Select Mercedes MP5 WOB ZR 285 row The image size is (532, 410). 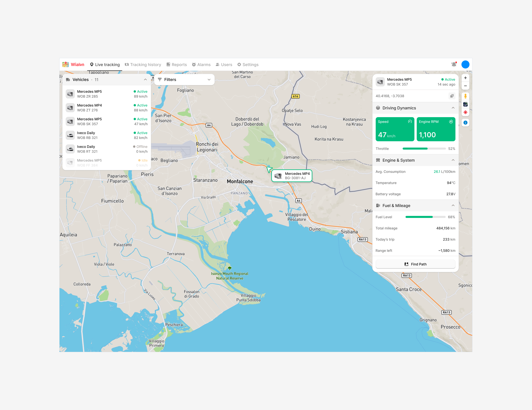[106, 94]
